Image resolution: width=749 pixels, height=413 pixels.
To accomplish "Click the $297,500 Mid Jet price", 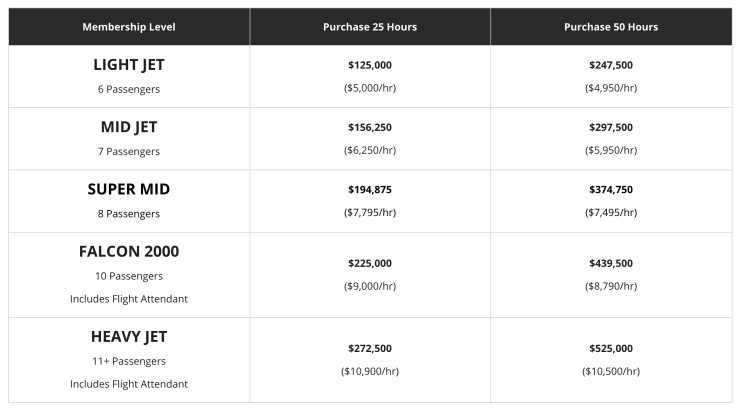I will (611, 127).
